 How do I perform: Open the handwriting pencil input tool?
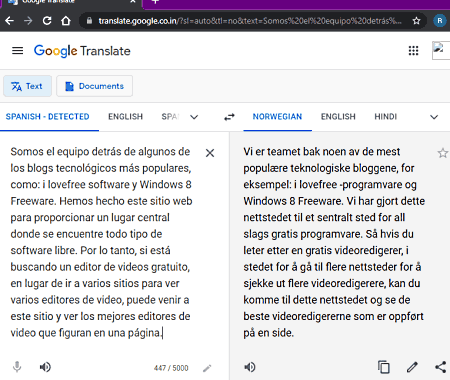tap(207, 368)
